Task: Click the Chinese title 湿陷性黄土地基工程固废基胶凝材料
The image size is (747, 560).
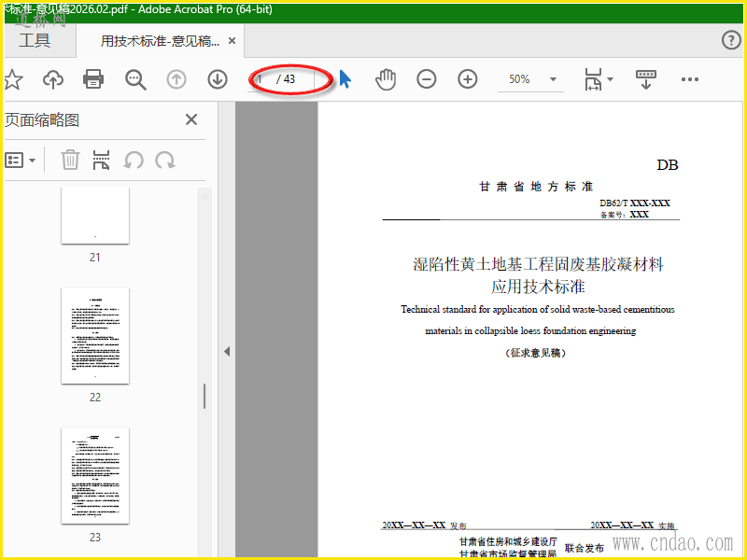Action: 538,264
